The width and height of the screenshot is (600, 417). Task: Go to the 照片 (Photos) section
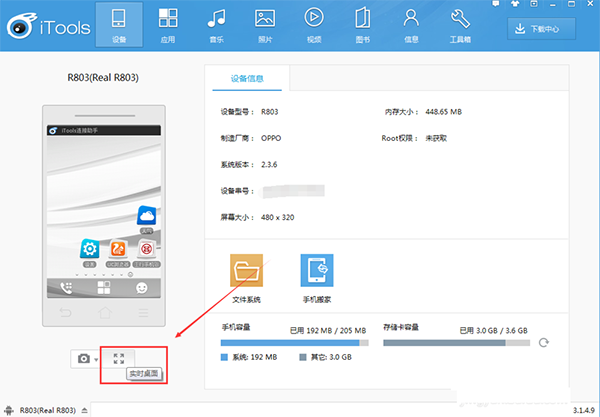[265, 26]
